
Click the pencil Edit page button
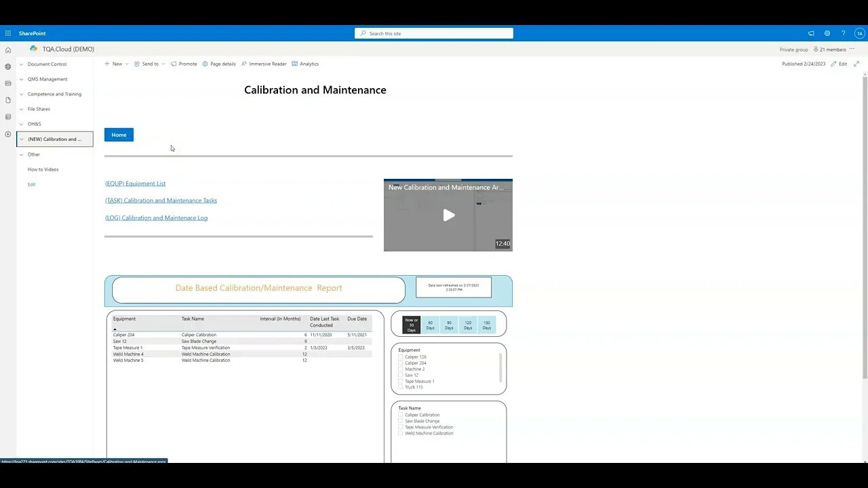point(840,64)
